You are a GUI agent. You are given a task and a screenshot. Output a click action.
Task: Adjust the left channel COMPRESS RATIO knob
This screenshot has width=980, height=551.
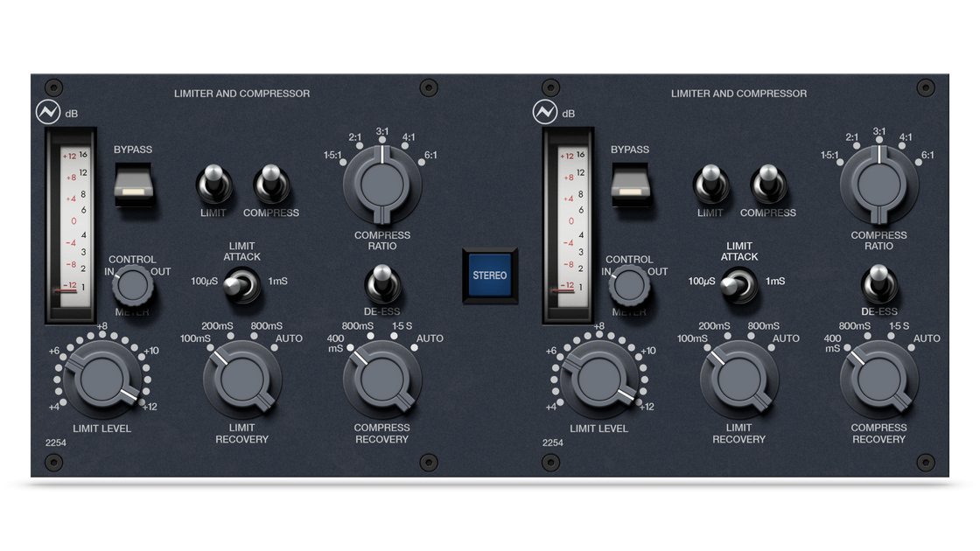(x=381, y=184)
